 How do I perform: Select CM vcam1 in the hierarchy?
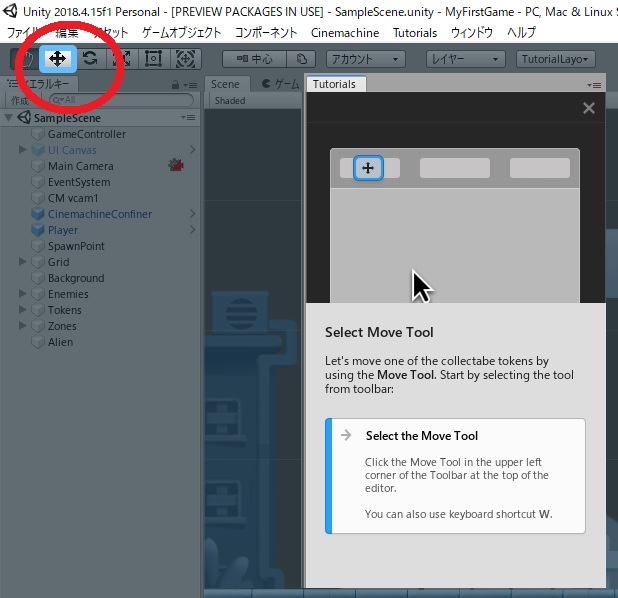(73, 198)
